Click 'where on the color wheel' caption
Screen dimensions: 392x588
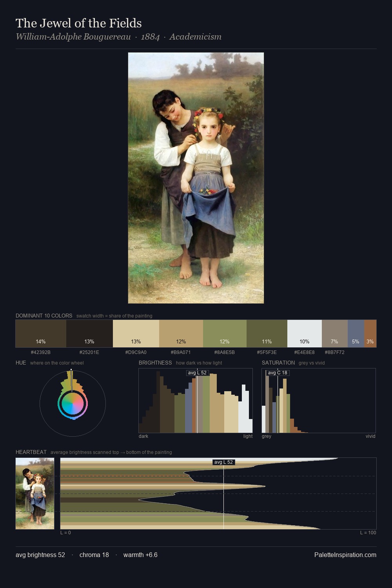pyautogui.click(x=57, y=363)
